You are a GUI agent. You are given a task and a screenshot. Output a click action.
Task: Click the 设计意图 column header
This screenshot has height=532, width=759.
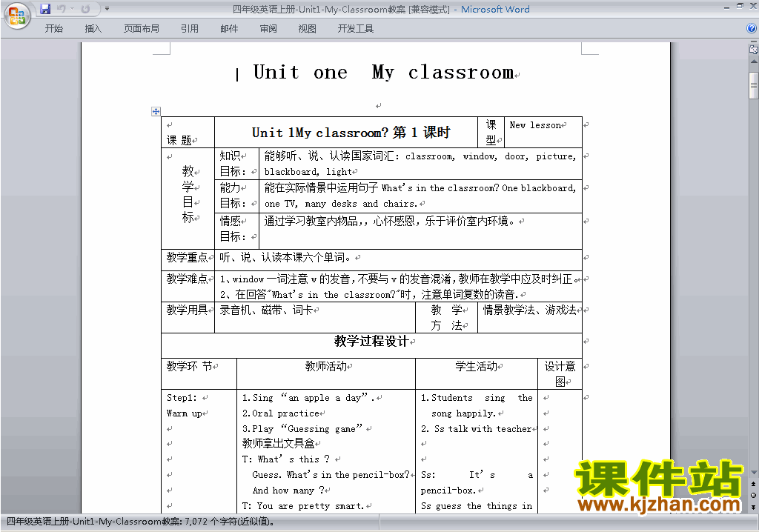tap(560, 373)
